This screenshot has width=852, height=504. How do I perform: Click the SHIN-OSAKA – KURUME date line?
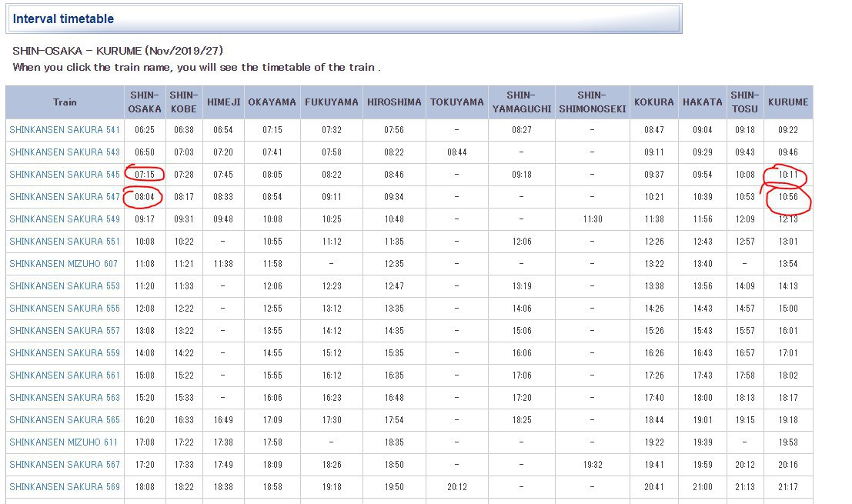(x=118, y=51)
